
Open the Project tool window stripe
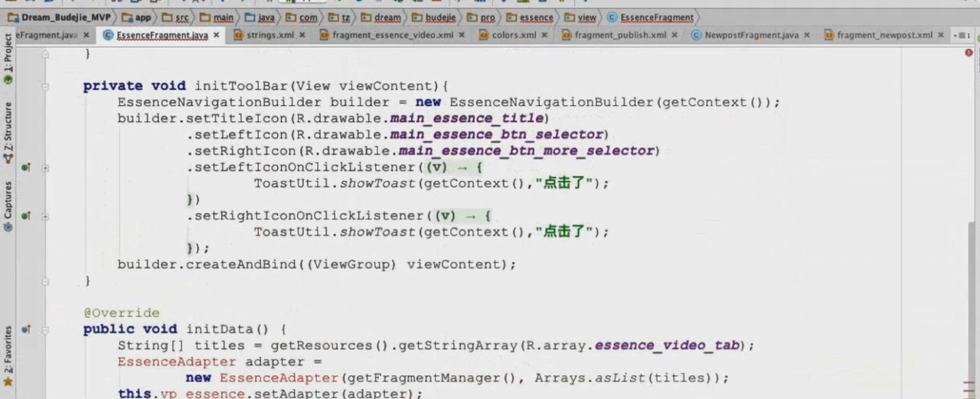[8, 57]
